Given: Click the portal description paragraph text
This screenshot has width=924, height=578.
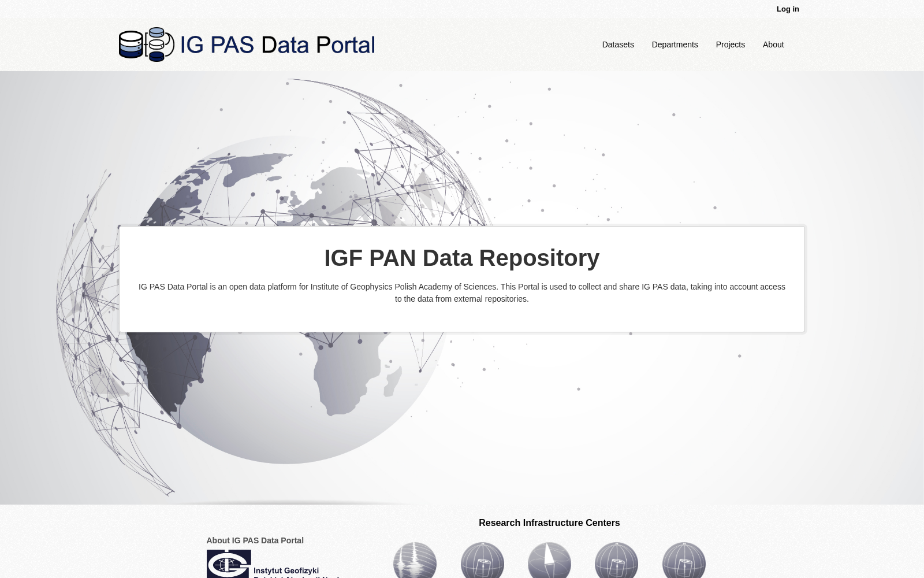Looking at the screenshot, I should [462, 292].
